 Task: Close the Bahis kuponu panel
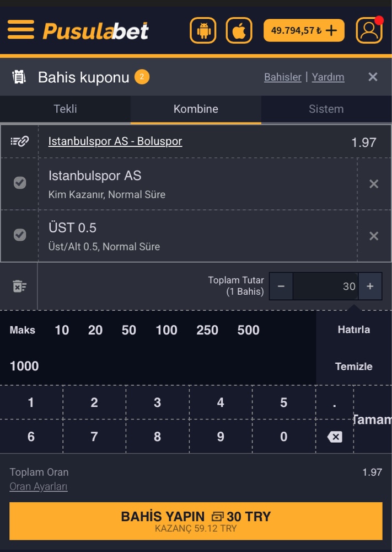373,77
